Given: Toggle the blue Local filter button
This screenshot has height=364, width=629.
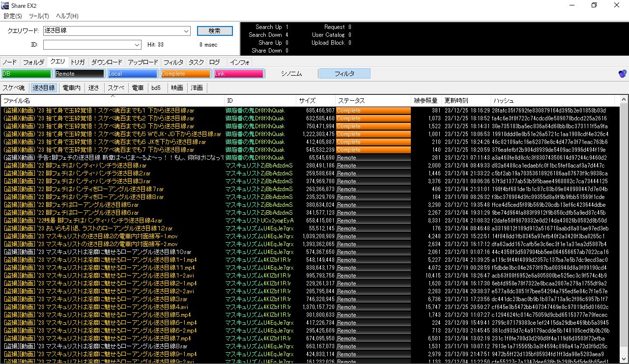Looking at the screenshot, I should 133,74.
